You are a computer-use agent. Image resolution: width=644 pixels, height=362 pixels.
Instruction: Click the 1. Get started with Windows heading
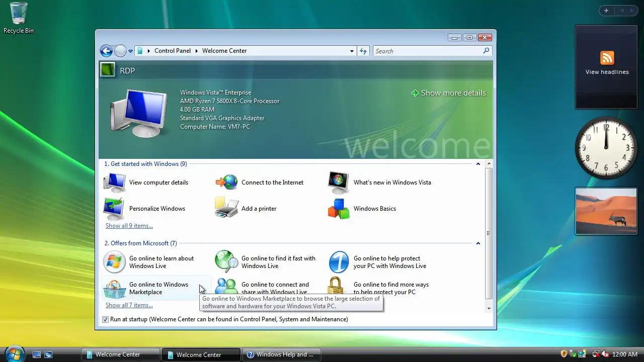coord(145,164)
